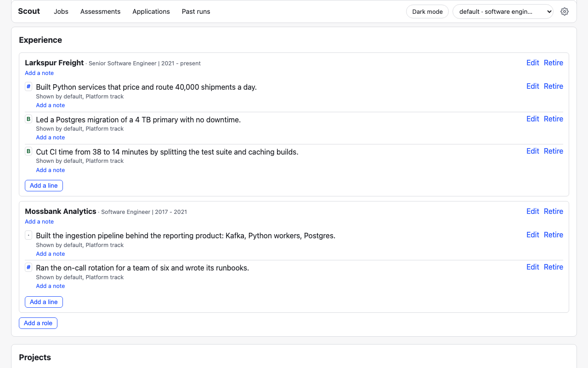The image size is (588, 368).
Task: Add a note to ingestion pipeline line
Action: coord(51,254)
